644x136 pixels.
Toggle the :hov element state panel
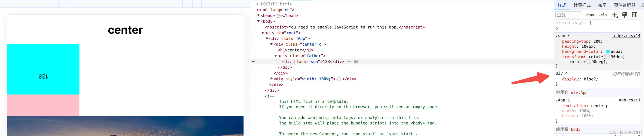pos(589,15)
